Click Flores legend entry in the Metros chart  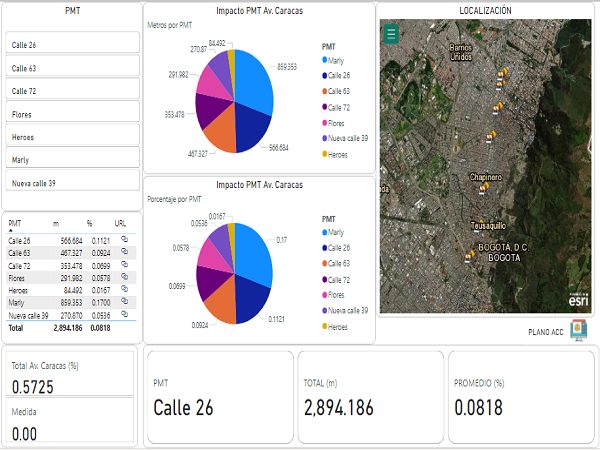[x=333, y=123]
